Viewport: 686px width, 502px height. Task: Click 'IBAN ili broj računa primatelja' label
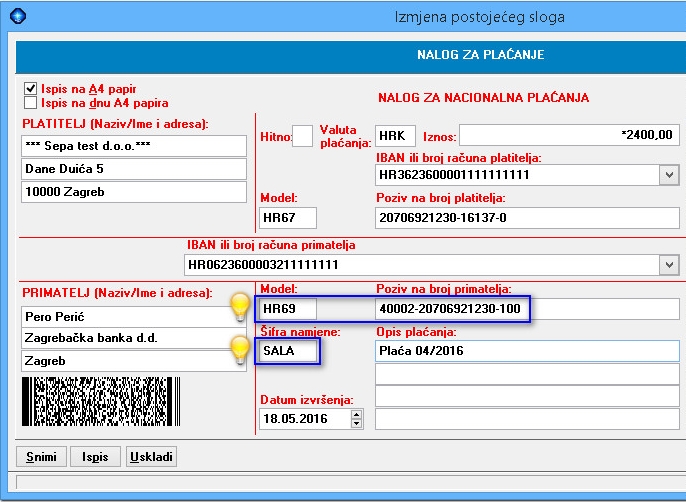[271, 245]
